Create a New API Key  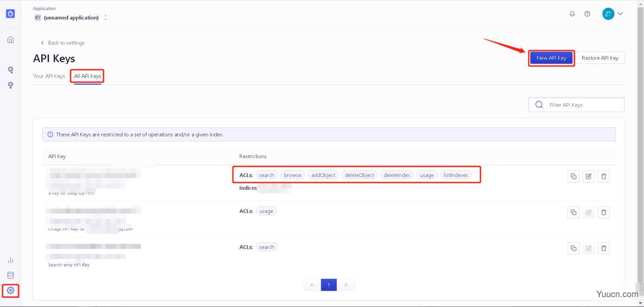tap(551, 58)
